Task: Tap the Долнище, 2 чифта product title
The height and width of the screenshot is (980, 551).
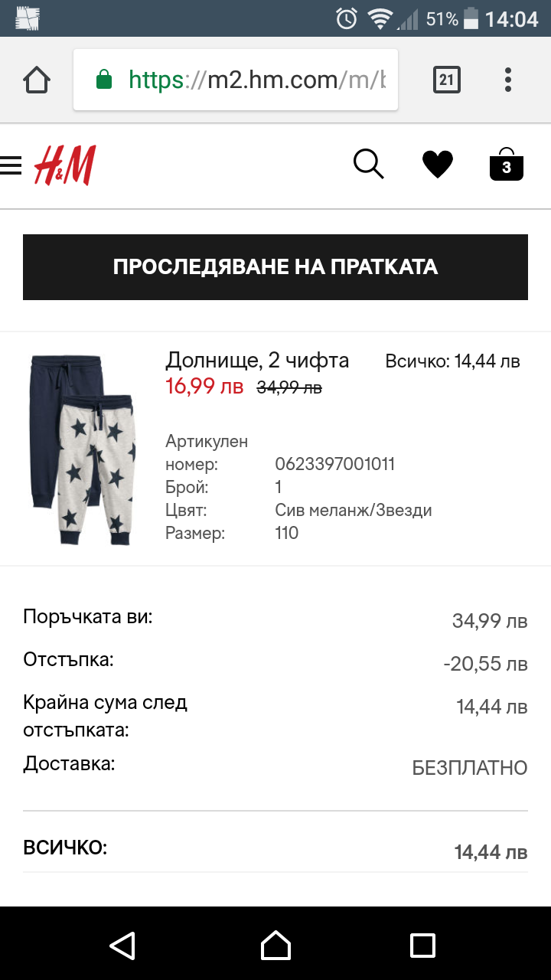Action: [257, 361]
